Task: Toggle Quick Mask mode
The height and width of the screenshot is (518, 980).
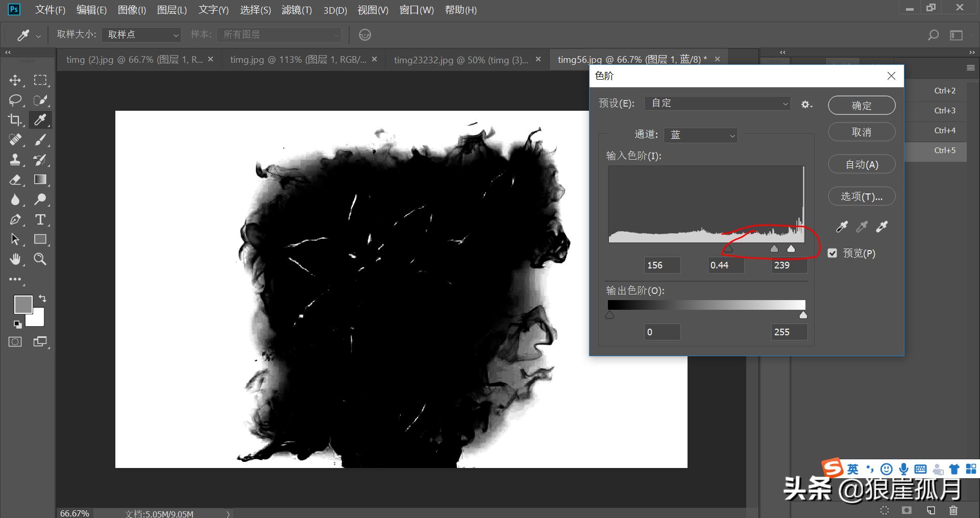Action: click(15, 341)
